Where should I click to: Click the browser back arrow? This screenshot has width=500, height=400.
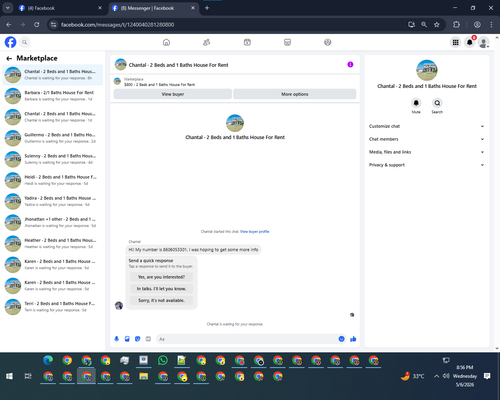(x=9, y=25)
